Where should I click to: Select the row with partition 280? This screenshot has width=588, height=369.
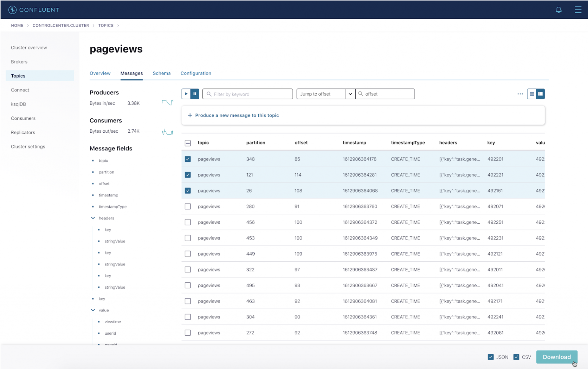[x=188, y=206]
